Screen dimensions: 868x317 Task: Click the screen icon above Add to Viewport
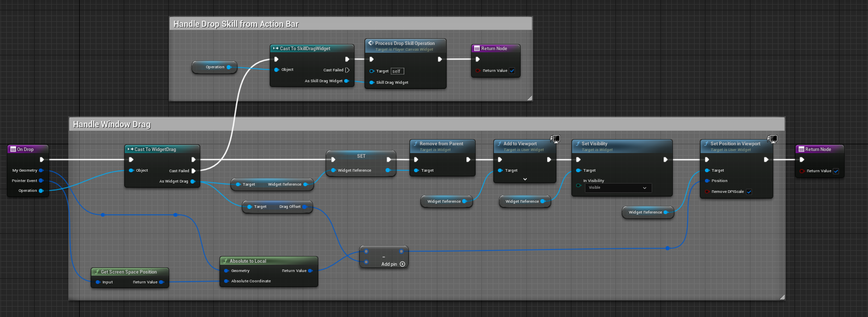pos(555,139)
